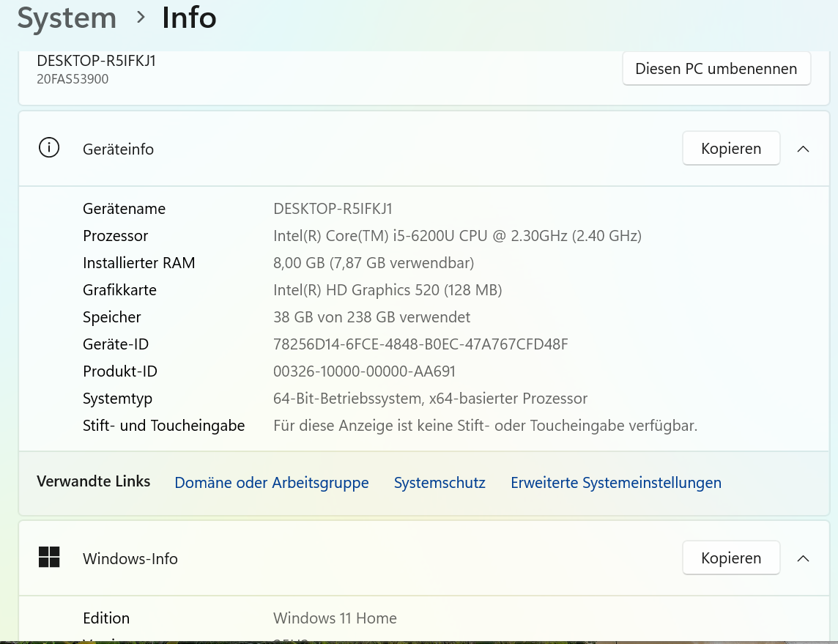Click the Geräte-ID label
This screenshot has width=838, height=644.
[x=116, y=344]
